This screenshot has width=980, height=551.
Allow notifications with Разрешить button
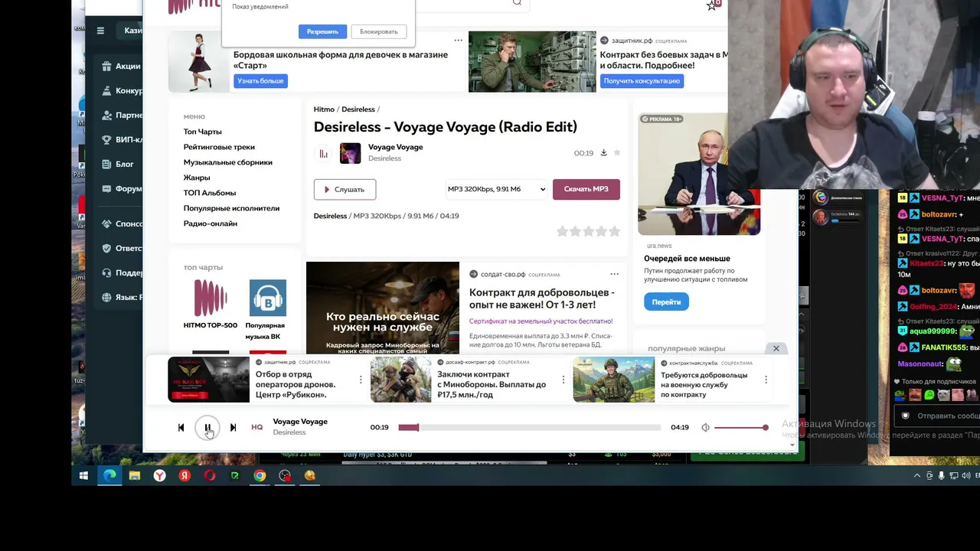322,31
